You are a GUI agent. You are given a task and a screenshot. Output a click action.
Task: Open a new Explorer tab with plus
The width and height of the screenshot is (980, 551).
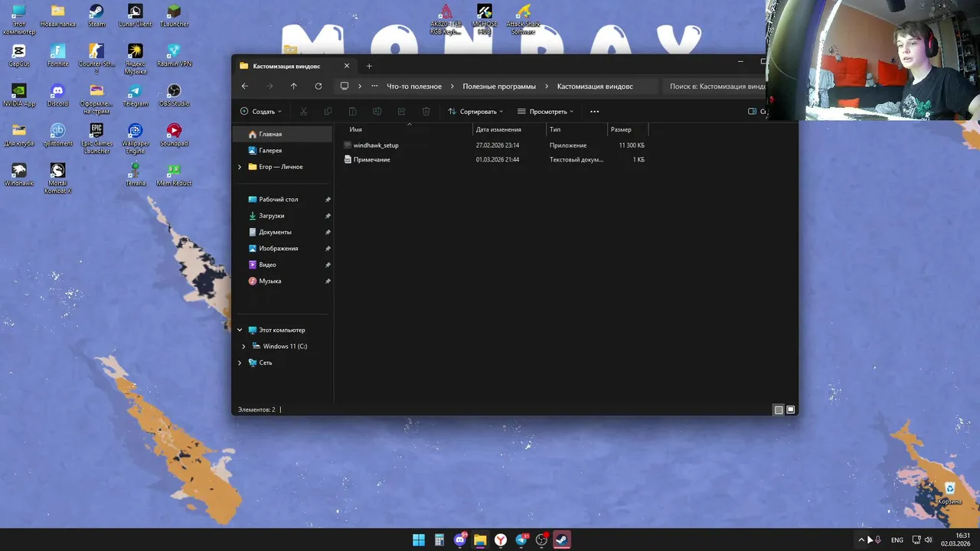[369, 66]
